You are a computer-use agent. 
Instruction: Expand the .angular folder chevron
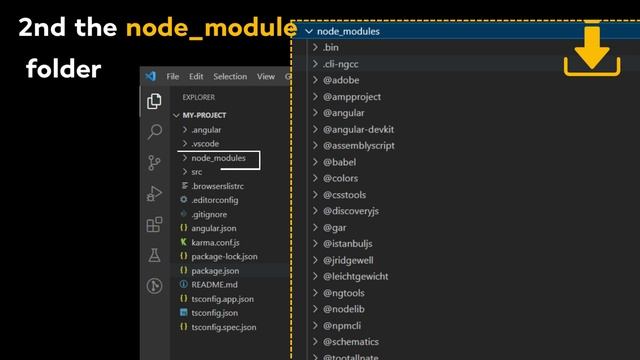[x=185, y=129]
